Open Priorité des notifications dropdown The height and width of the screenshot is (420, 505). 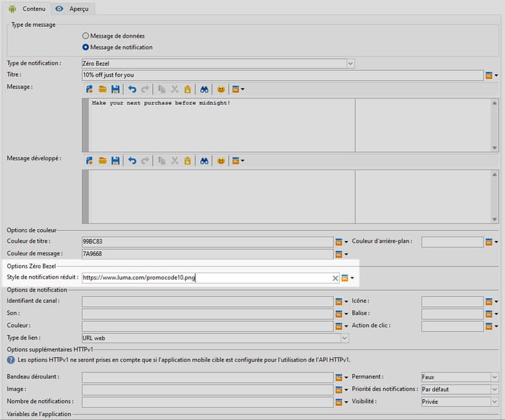pyautogui.click(x=460, y=390)
